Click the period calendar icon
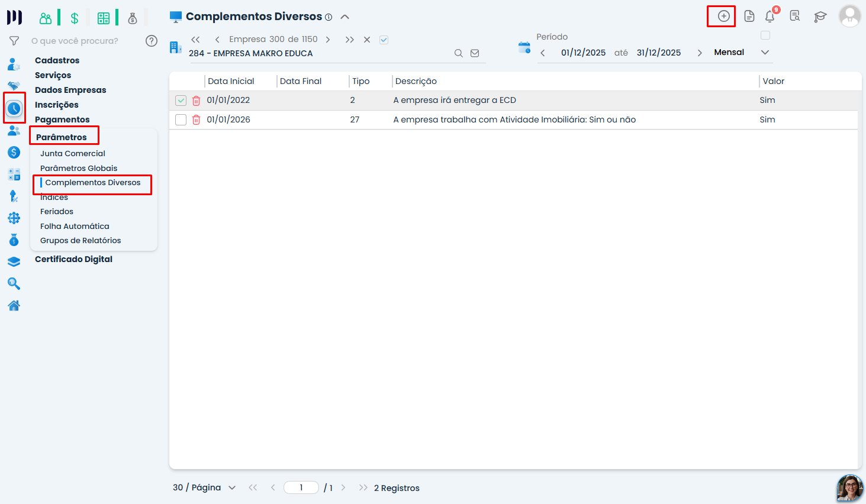This screenshot has height=504, width=866. coord(524,47)
